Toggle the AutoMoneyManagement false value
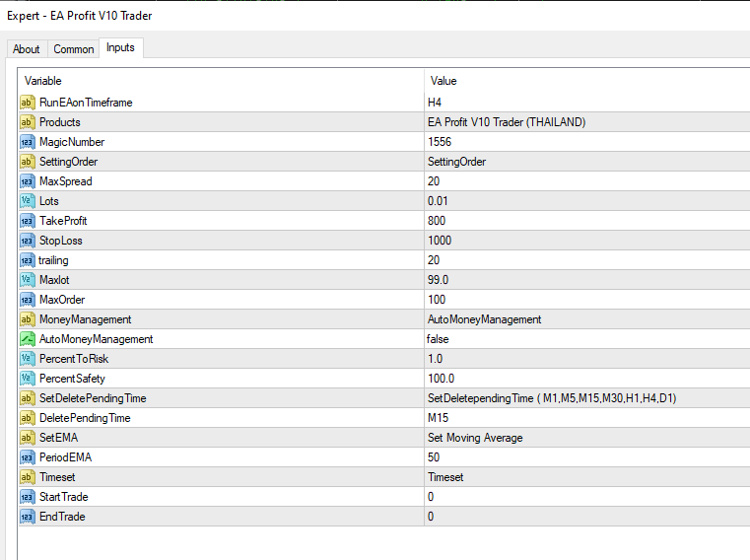The image size is (750, 560). pyautogui.click(x=439, y=339)
